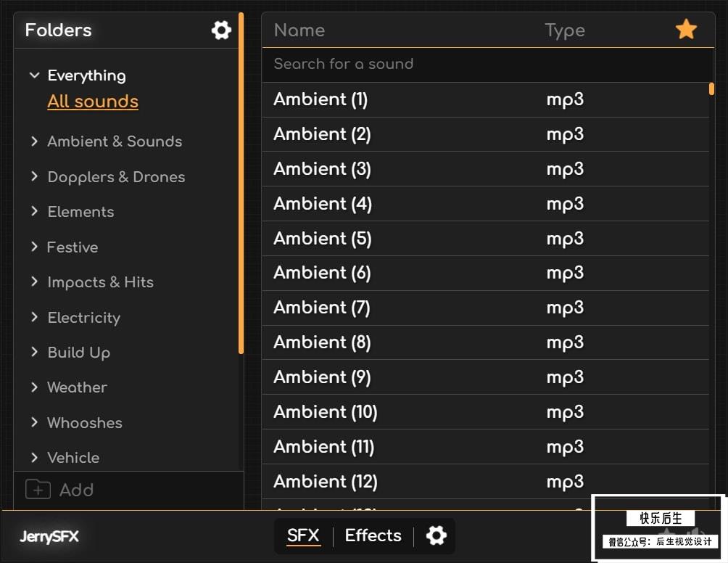Open the Folders settings gear
Viewport: 728px width, 563px height.
point(221,30)
